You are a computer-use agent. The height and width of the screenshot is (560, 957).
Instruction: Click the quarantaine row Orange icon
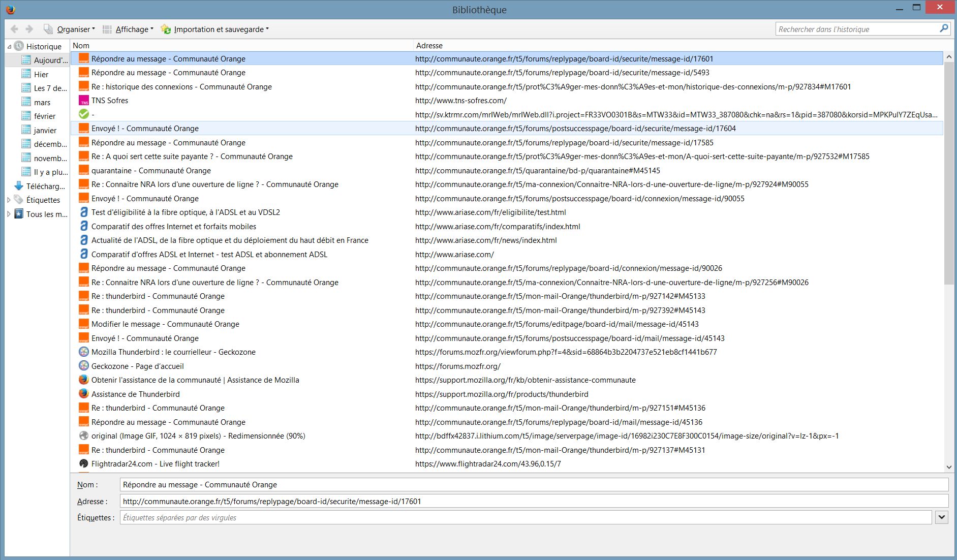coord(84,170)
